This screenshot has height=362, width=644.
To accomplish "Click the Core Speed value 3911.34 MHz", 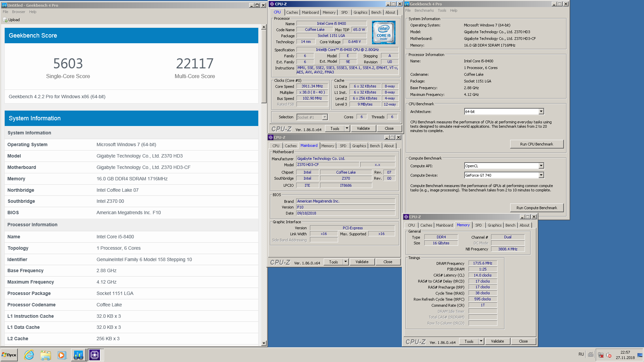I will (312, 86).
